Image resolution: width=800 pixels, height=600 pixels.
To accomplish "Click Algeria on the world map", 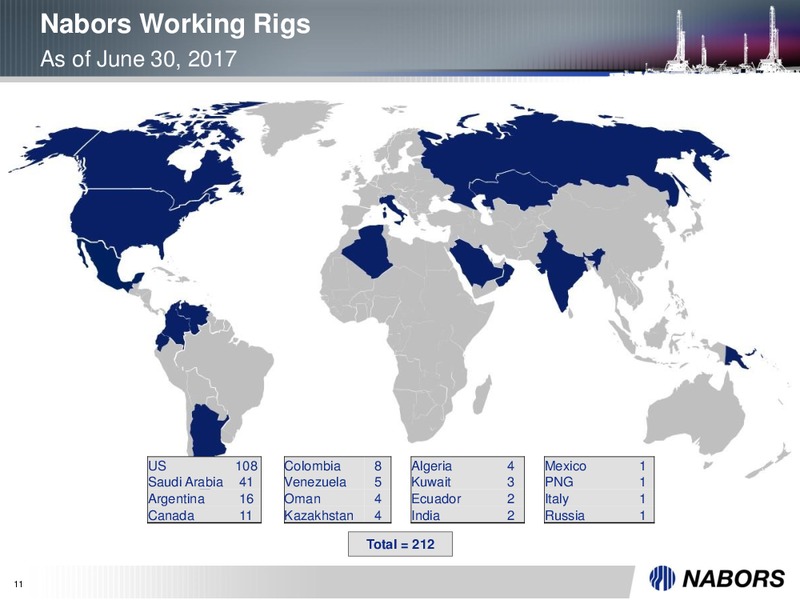I will (370, 253).
